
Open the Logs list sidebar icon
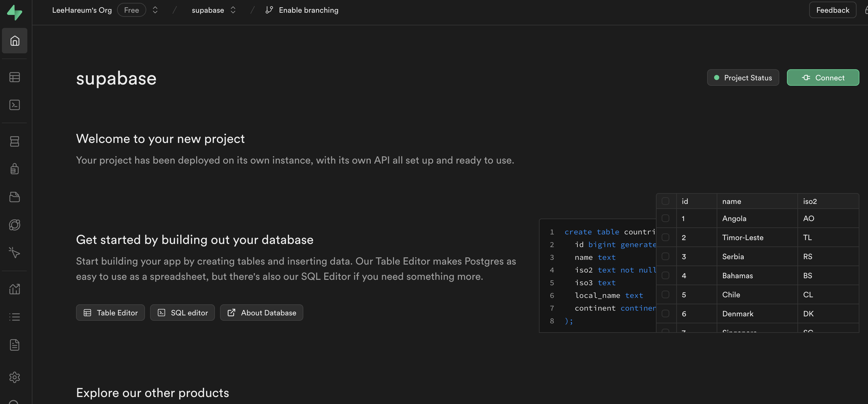click(x=15, y=317)
